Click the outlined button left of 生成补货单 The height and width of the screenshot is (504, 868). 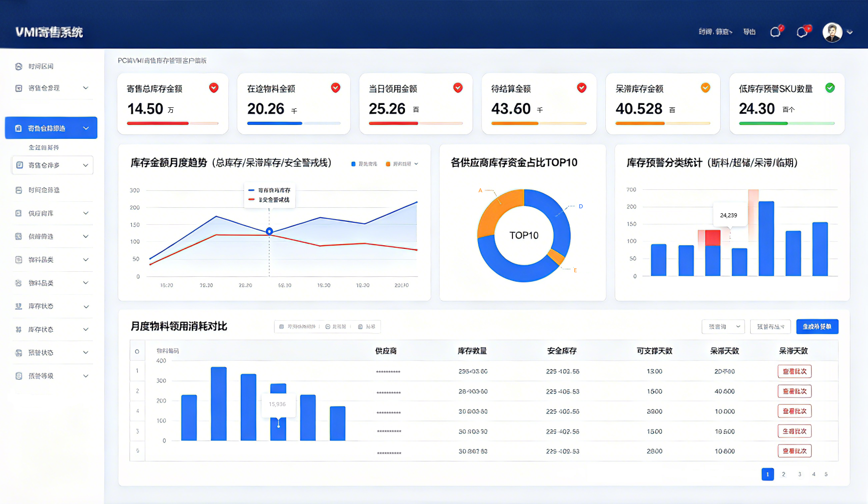click(x=771, y=327)
